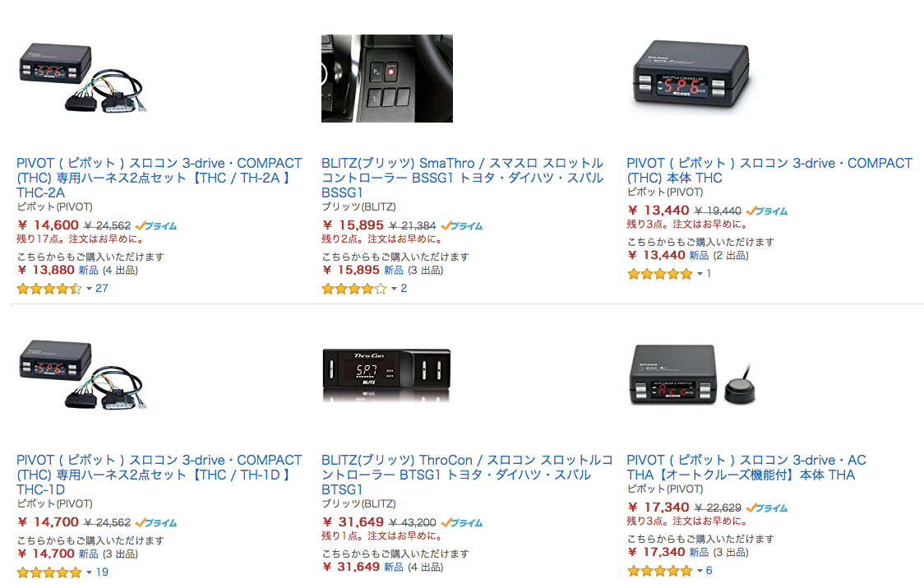The height and width of the screenshot is (584, 924).
Task: Click Prime badge next to ¥14,600 price
Action: click(x=156, y=226)
